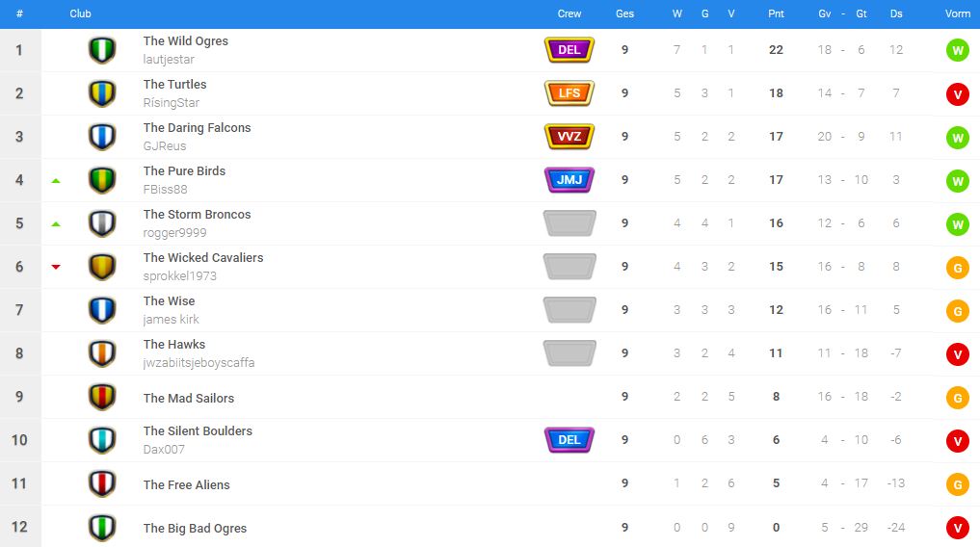Click The Big Bad Ogres form indicator V

point(957,528)
